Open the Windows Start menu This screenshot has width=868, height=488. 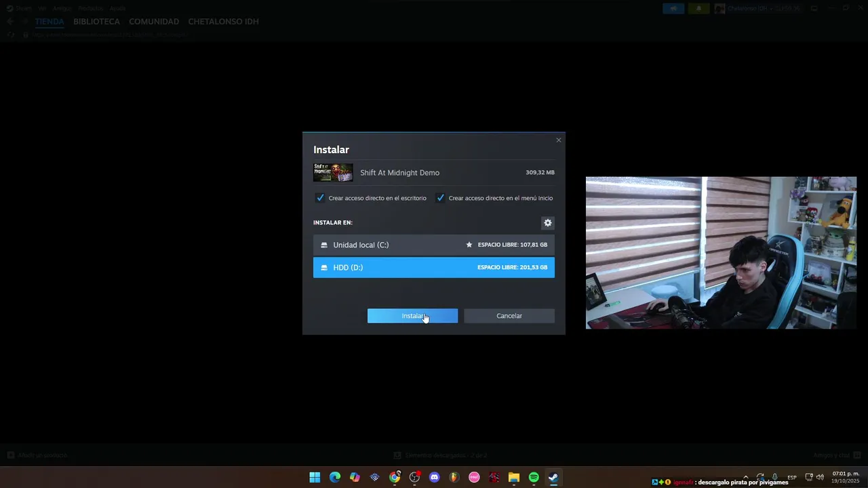click(x=315, y=477)
